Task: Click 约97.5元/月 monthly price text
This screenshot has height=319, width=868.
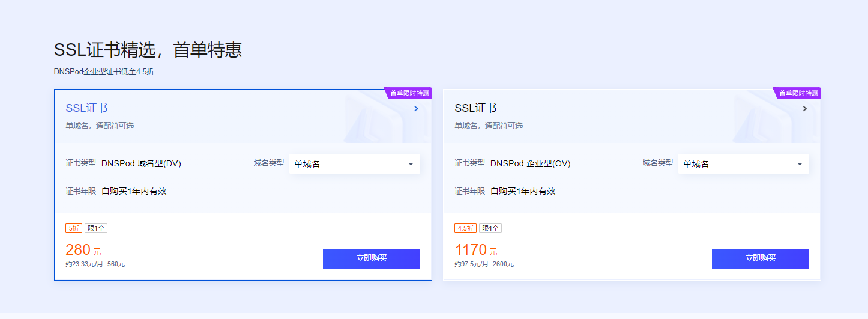Action: point(472,264)
